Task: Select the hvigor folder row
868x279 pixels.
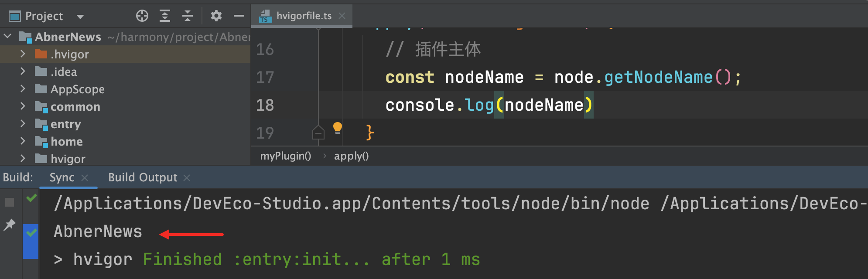Action: coord(125,158)
